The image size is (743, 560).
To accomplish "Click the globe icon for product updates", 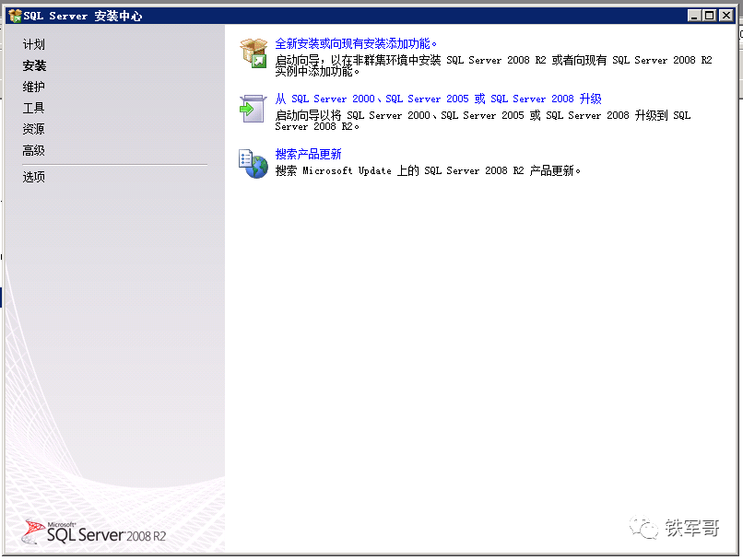I will tap(254, 164).
